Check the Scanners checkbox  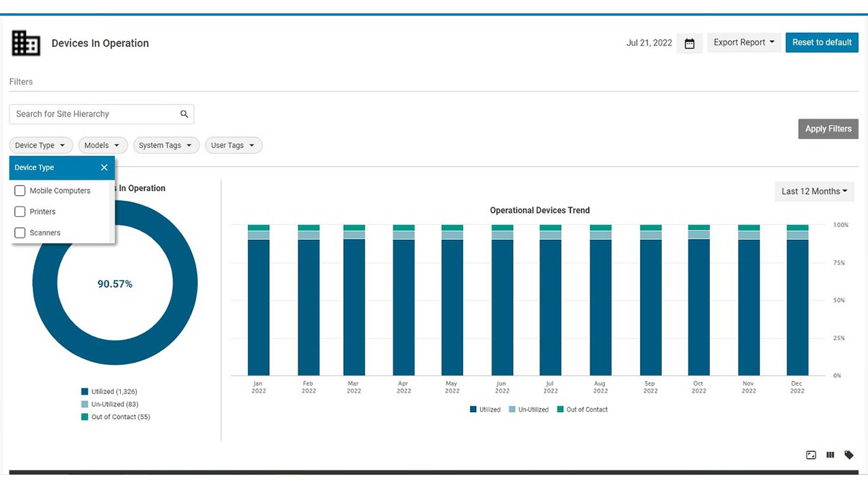(20, 232)
